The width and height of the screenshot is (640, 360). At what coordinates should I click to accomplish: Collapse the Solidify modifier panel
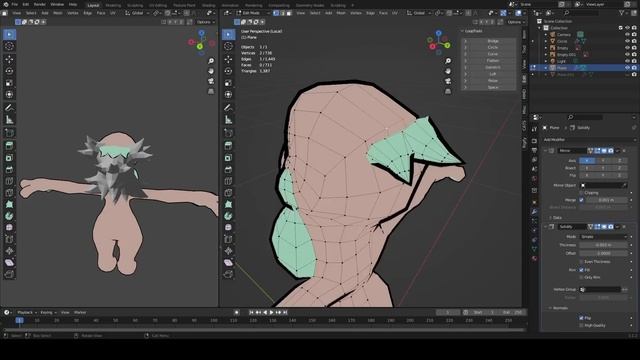point(546,227)
